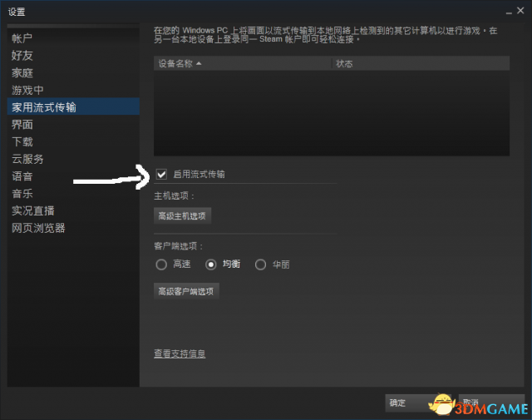Select 游戏中 in the sidebar
532x420 pixels.
point(27,90)
